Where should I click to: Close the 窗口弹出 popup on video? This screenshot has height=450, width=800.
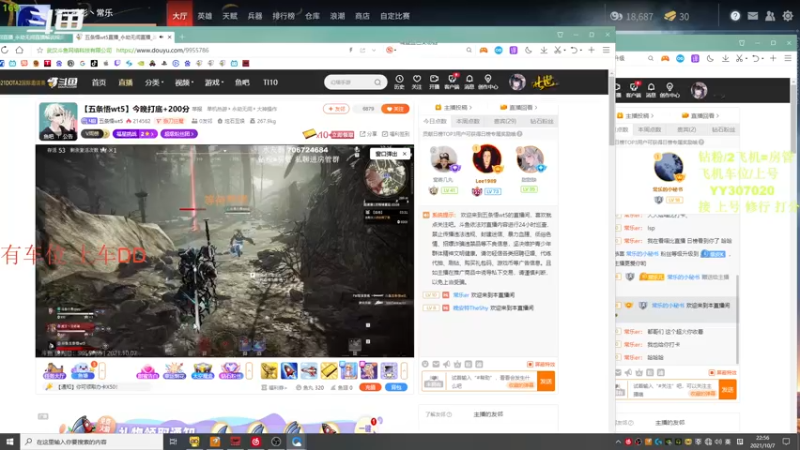[405, 154]
